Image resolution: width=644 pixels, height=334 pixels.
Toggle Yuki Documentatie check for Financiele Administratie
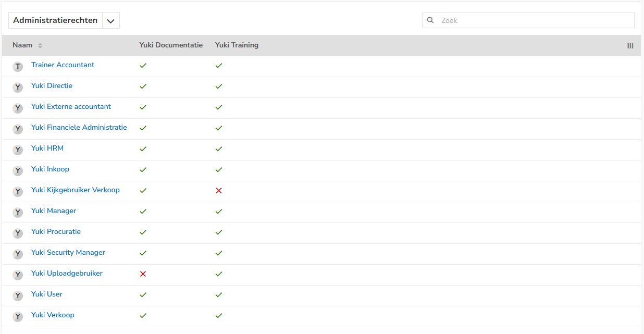tap(143, 128)
